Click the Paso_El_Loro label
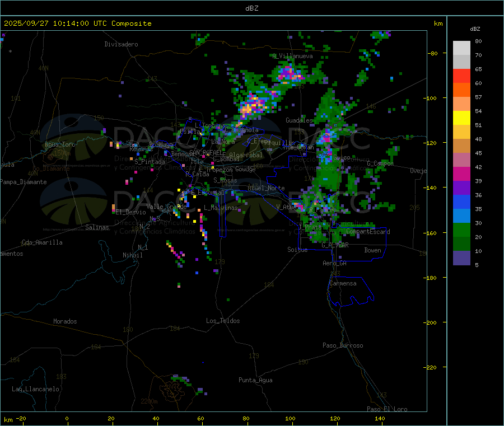The image size is (504, 426). [387, 409]
